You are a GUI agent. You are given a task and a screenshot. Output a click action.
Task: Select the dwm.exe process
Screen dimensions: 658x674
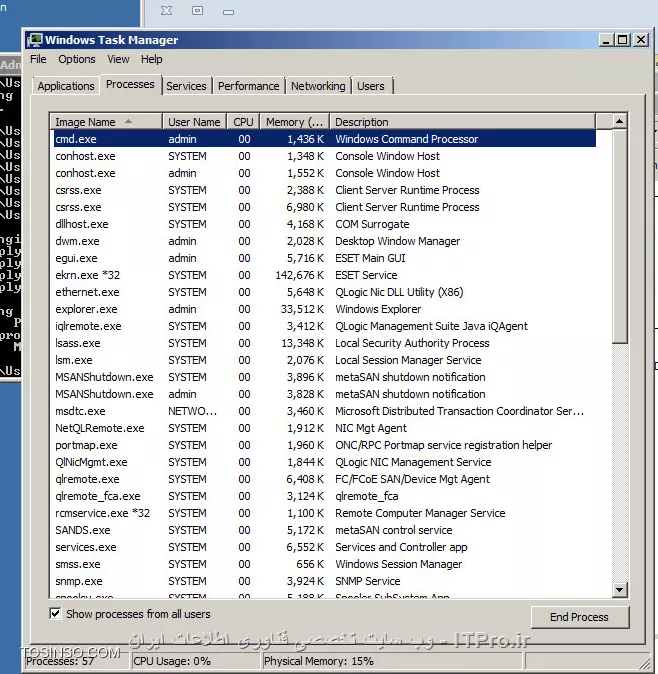coord(325,241)
